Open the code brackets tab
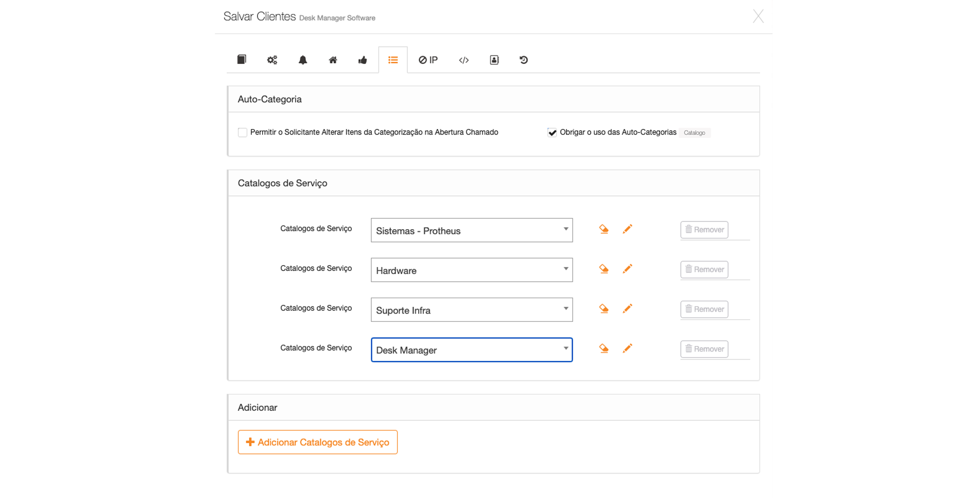The width and height of the screenshot is (980, 499). coord(463,60)
